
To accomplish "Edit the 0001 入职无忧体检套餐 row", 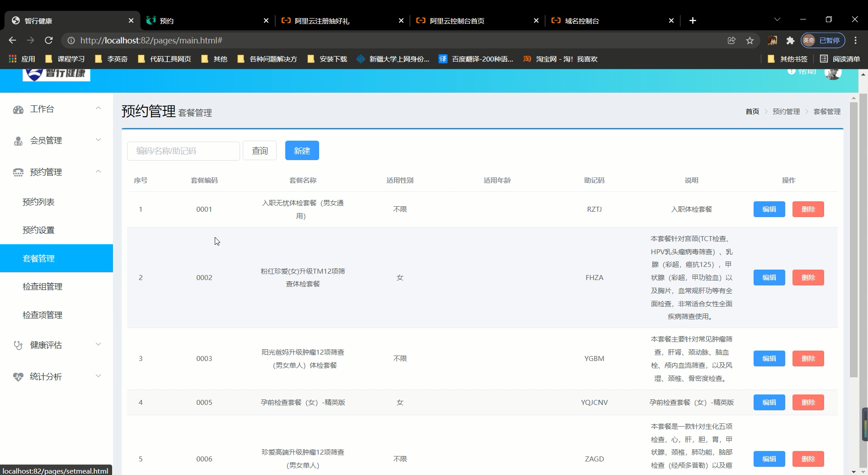I will tap(769, 209).
